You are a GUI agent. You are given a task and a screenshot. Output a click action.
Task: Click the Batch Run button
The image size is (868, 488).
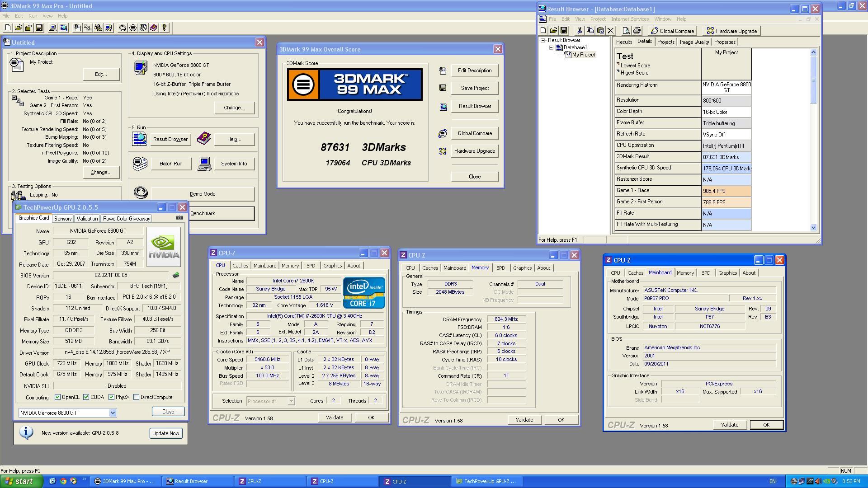(171, 164)
